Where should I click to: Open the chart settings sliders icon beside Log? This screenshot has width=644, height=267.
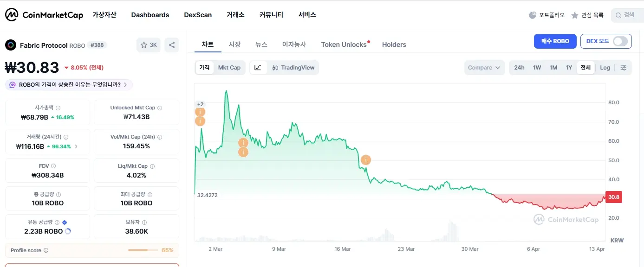(x=623, y=67)
